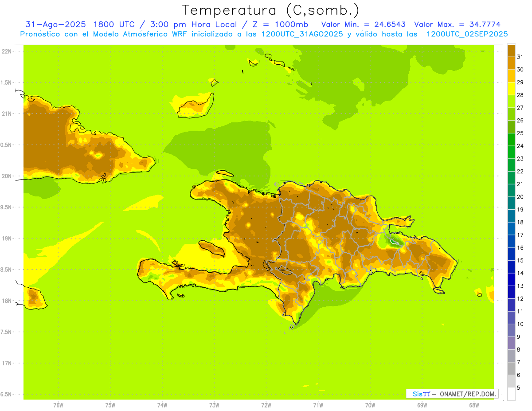Click the "17N" latitude label
This screenshot has width=532, height=411.
(7, 363)
